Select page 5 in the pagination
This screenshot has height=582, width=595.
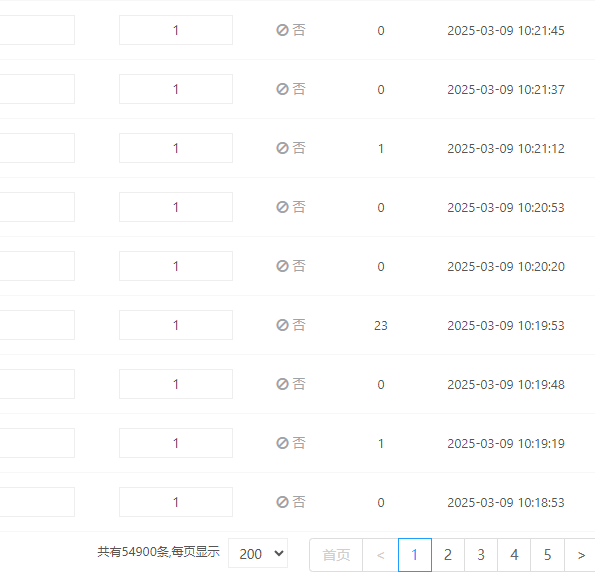[547, 555]
